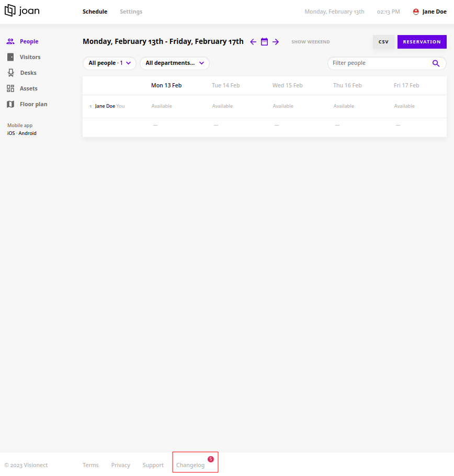Image resolution: width=454 pixels, height=476 pixels.
Task: Open the Visitors section
Action: pyautogui.click(x=24, y=57)
